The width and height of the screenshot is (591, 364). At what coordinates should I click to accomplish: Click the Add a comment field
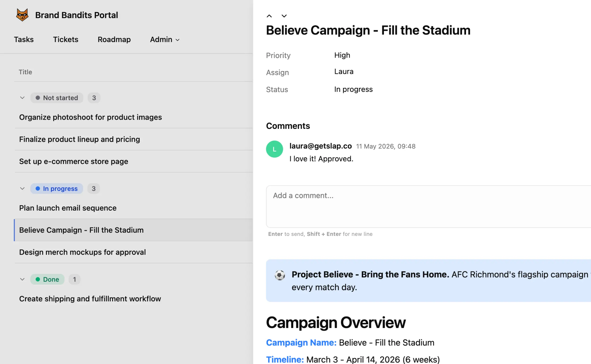(428, 206)
